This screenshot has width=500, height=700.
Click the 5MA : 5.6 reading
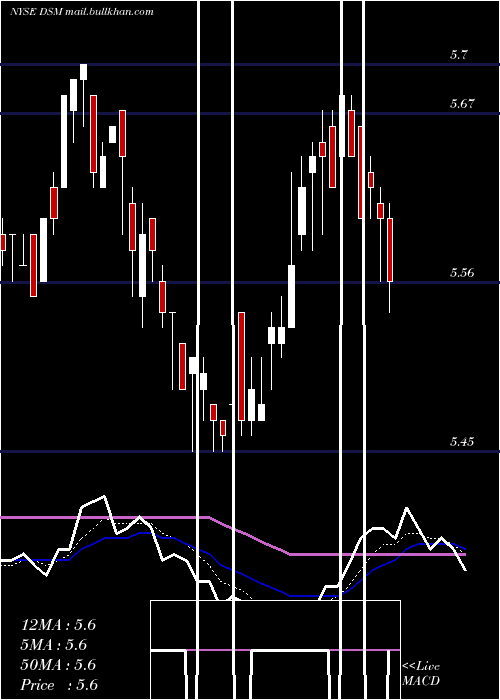pyautogui.click(x=54, y=645)
